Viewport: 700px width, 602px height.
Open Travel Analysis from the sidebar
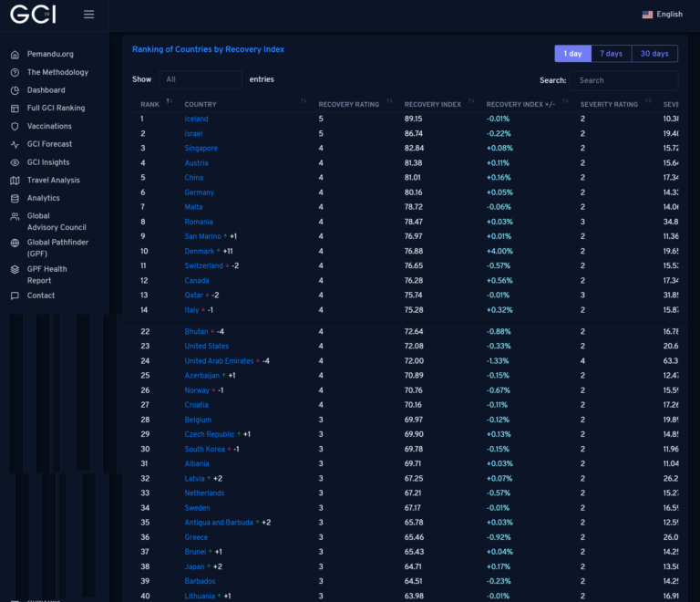53,180
